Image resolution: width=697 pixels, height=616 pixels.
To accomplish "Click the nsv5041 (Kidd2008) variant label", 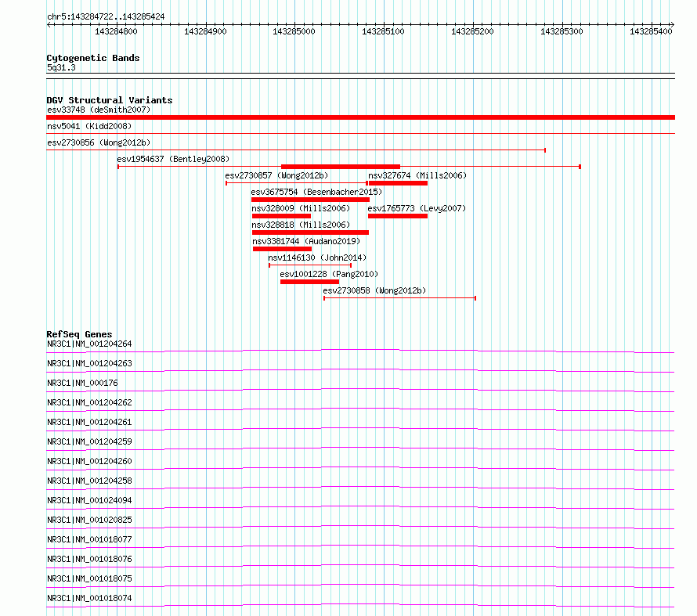I will point(89,126).
